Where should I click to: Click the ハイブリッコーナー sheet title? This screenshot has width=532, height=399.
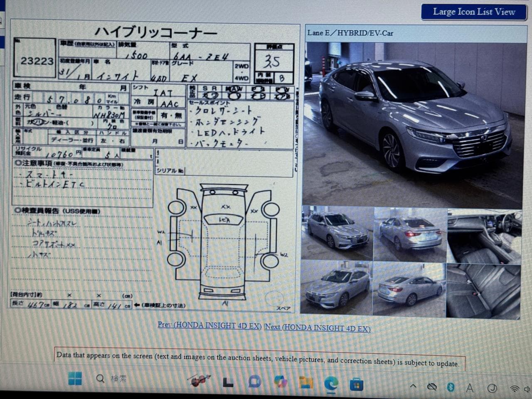155,32
